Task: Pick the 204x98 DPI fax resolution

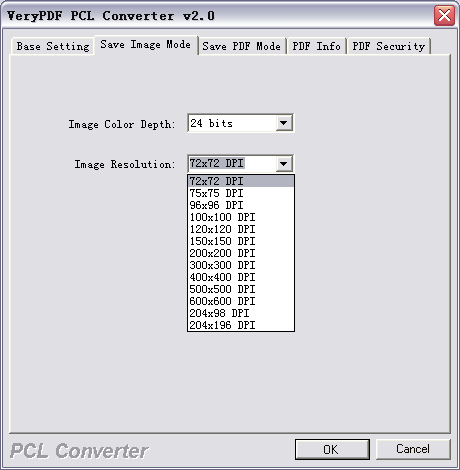Action: pyautogui.click(x=241, y=313)
